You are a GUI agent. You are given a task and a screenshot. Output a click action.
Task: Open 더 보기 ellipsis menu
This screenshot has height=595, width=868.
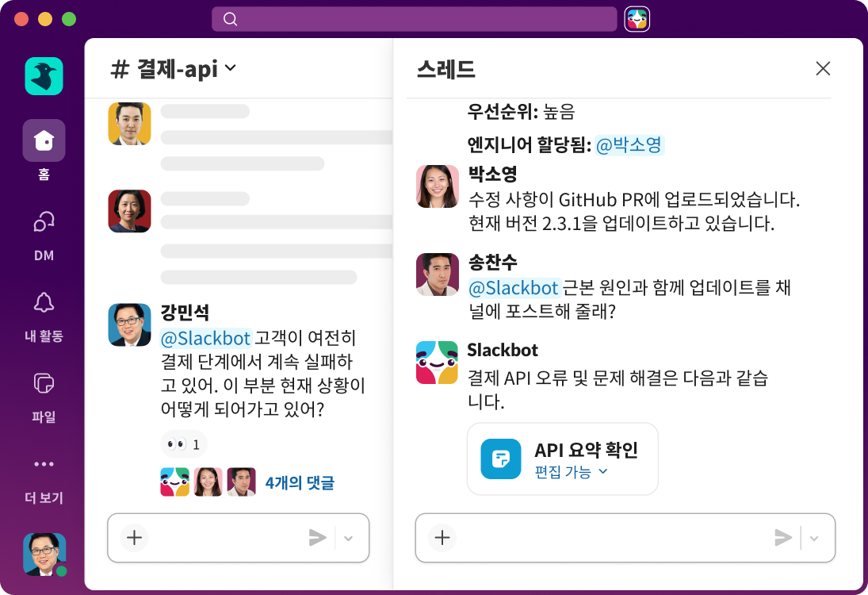pyautogui.click(x=44, y=464)
